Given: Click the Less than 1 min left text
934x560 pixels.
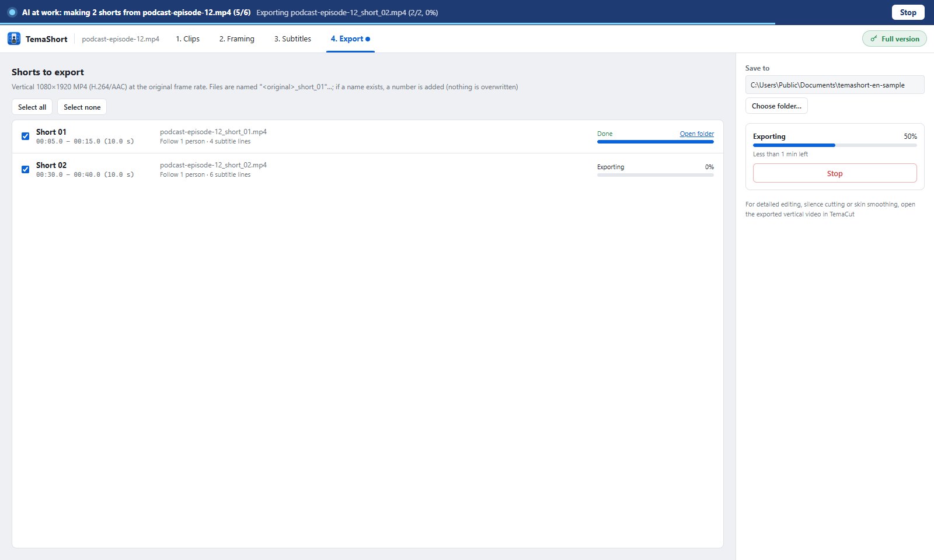Looking at the screenshot, I should pyautogui.click(x=780, y=154).
